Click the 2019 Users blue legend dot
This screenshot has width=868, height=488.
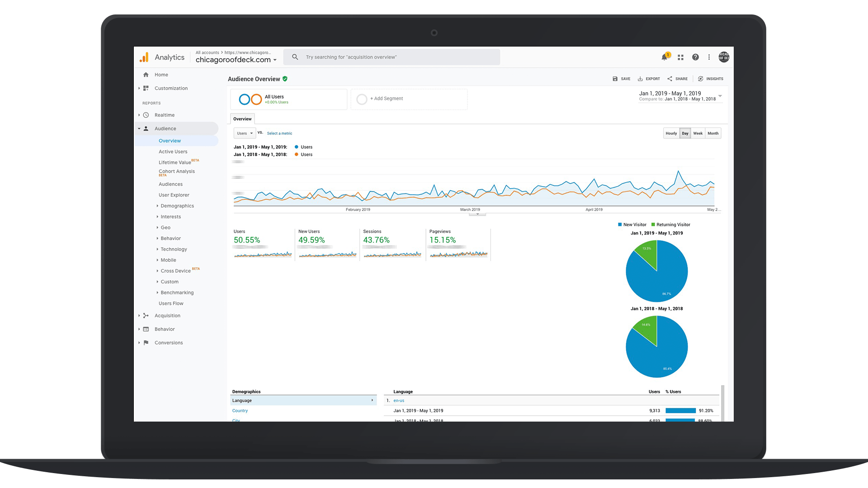[x=297, y=147]
